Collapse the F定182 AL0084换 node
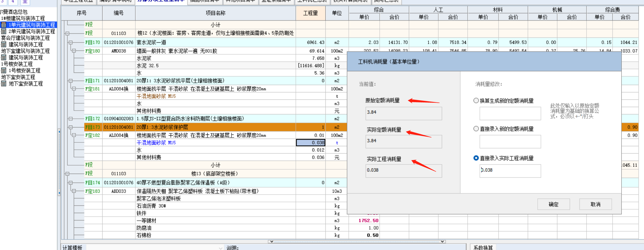The width and height of the screenshot is (644, 250). pyautogui.click(x=74, y=135)
